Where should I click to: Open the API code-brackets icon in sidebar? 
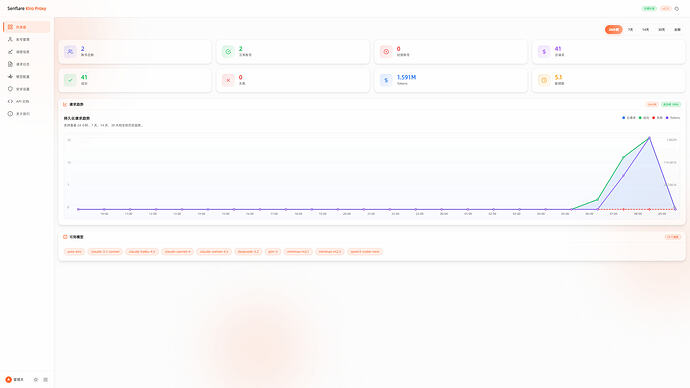tap(10, 101)
